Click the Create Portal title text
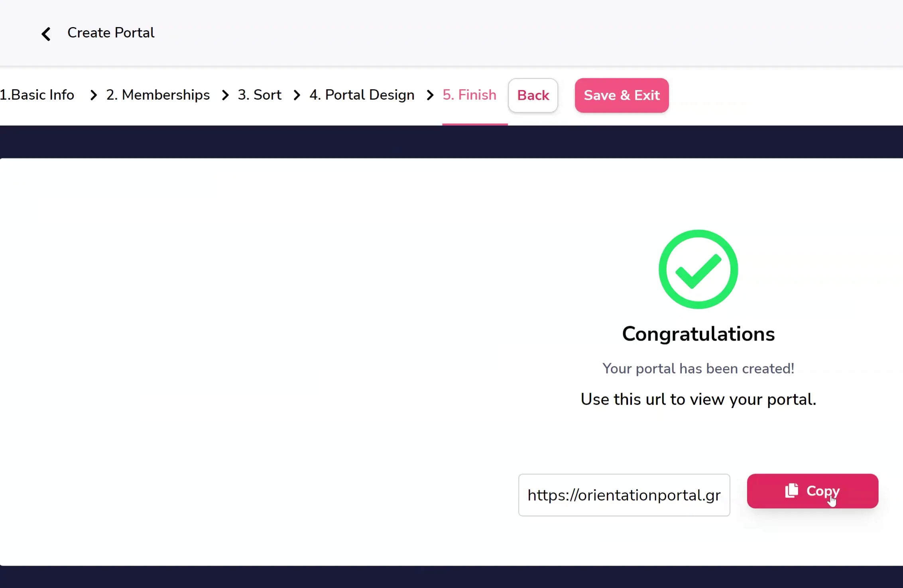Screen dimensions: 903x588 point(111,33)
